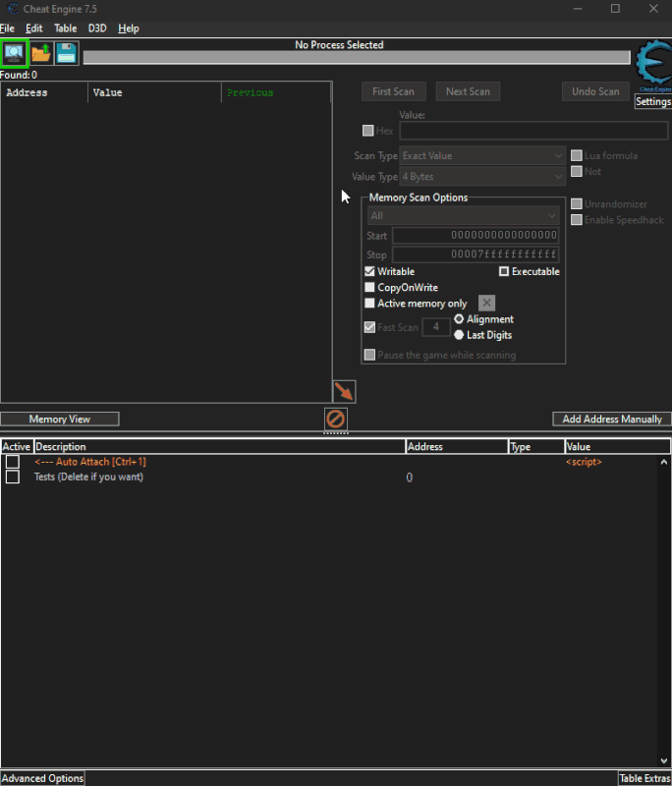Open the Help menu
Screen dimensions: 672x786
[129, 28]
